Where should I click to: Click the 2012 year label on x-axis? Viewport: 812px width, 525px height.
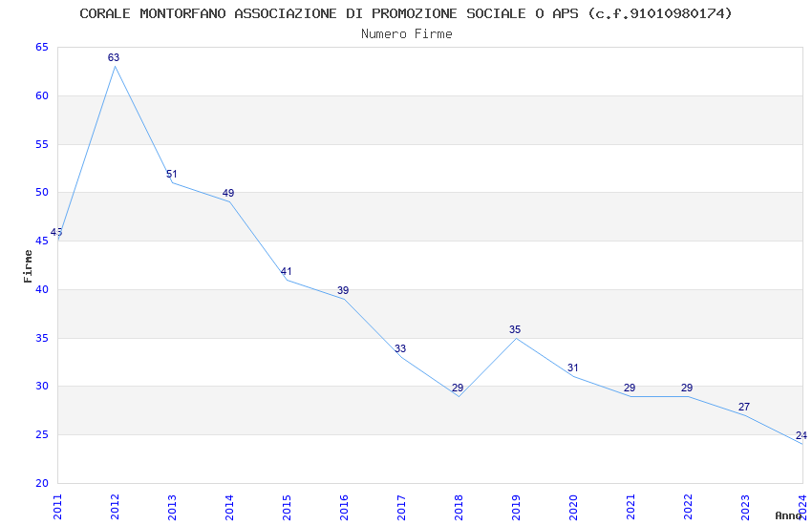click(x=115, y=507)
